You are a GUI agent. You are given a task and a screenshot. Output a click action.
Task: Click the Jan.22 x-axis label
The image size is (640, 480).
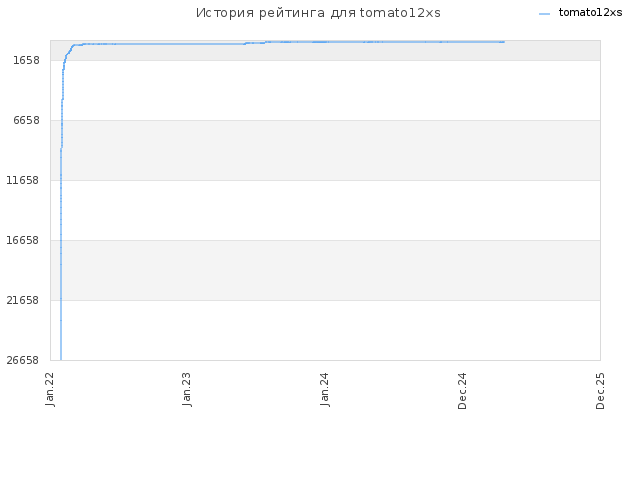point(50,389)
